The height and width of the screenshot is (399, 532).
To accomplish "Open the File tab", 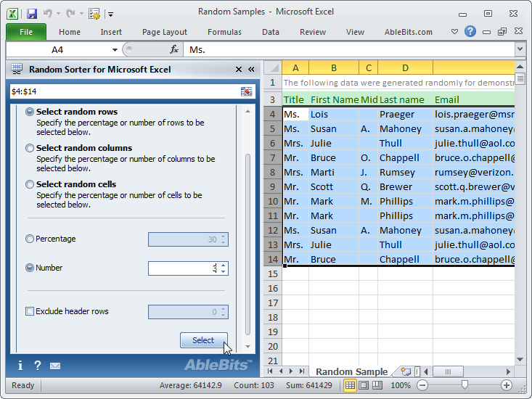I will pos(26,32).
